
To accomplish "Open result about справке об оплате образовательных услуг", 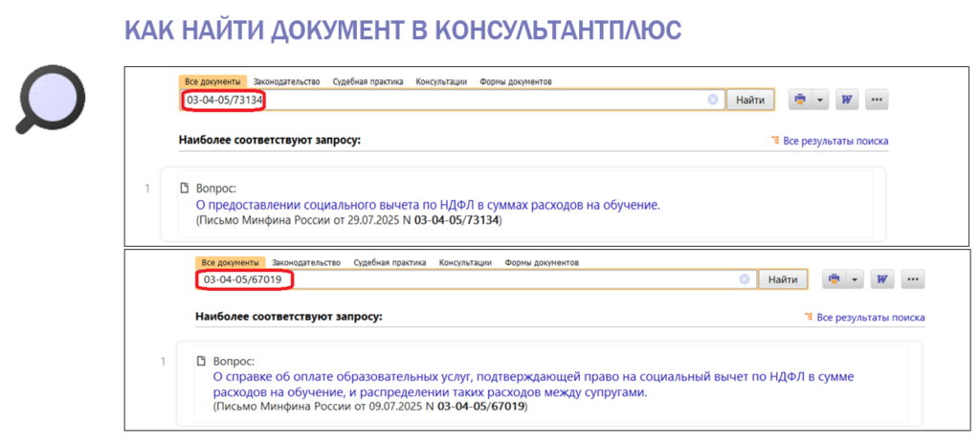I will pyautogui.click(x=534, y=386).
